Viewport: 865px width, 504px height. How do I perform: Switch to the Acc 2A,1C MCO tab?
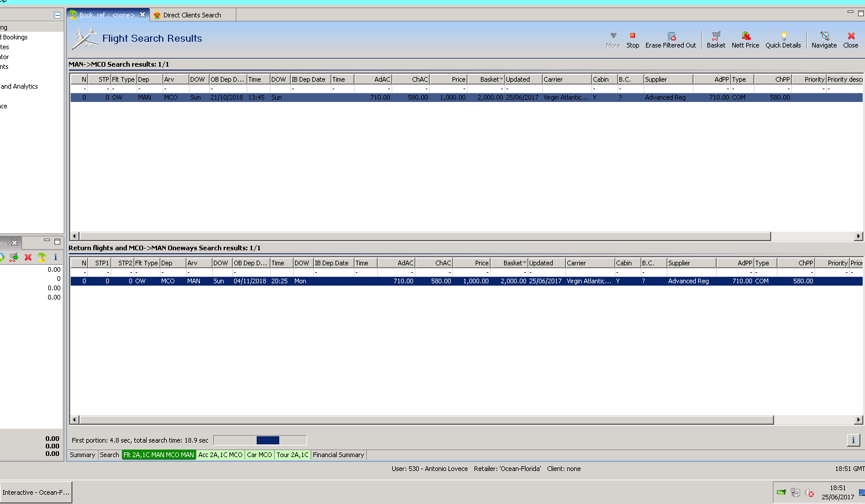220,455
